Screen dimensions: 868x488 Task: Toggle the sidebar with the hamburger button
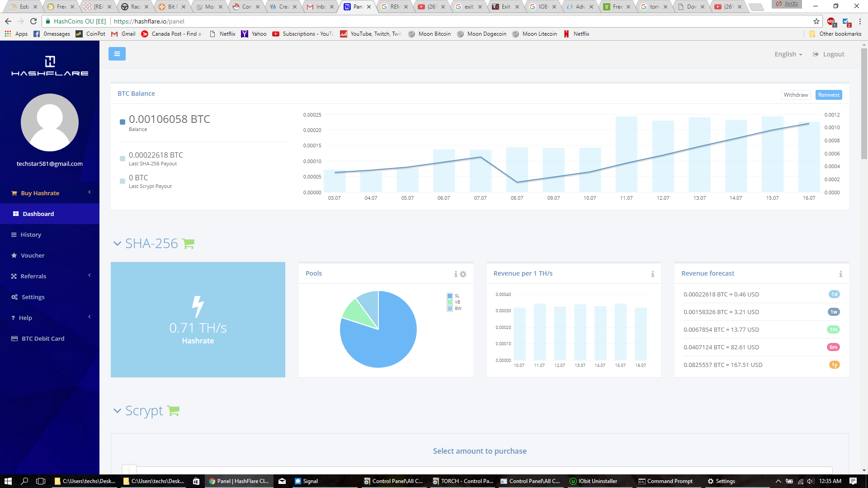pyautogui.click(x=117, y=54)
